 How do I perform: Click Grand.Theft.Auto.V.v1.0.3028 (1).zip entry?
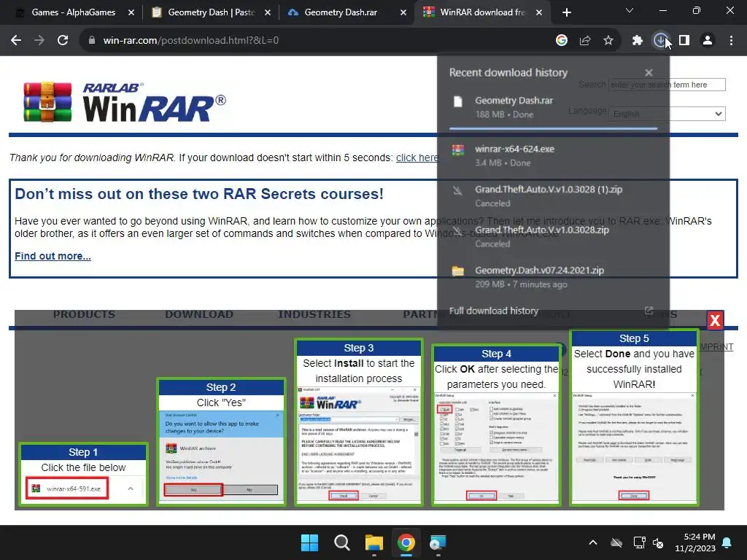[553, 196]
